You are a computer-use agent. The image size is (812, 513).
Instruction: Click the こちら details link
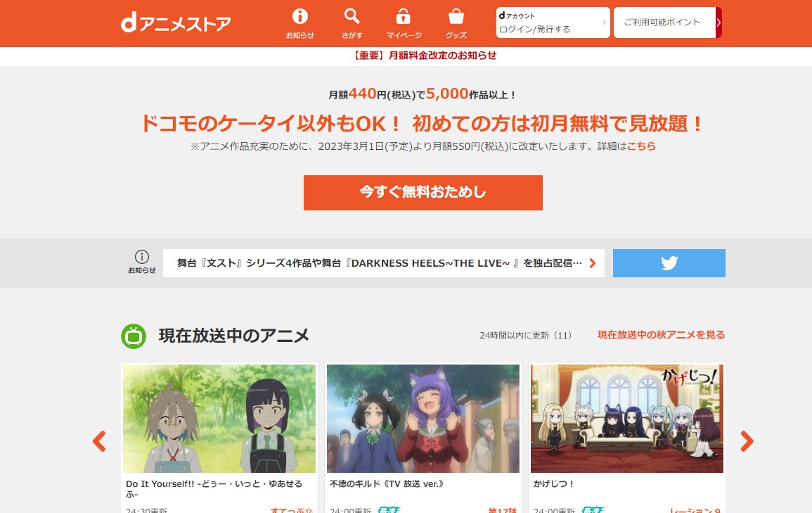click(x=641, y=146)
